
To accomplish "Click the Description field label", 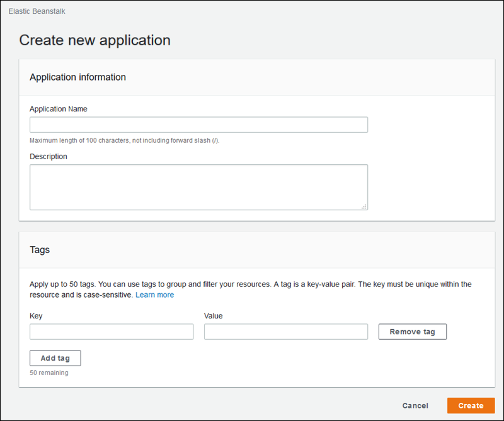I will click(x=49, y=156).
